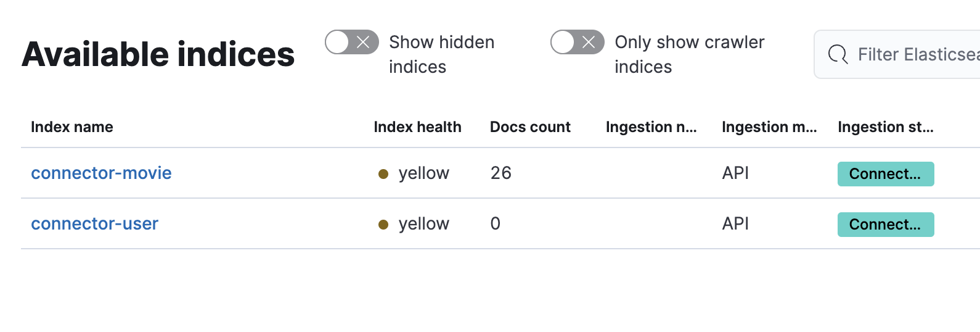This screenshot has height=332, width=980.
Task: Open the connector-user index
Action: tap(94, 223)
